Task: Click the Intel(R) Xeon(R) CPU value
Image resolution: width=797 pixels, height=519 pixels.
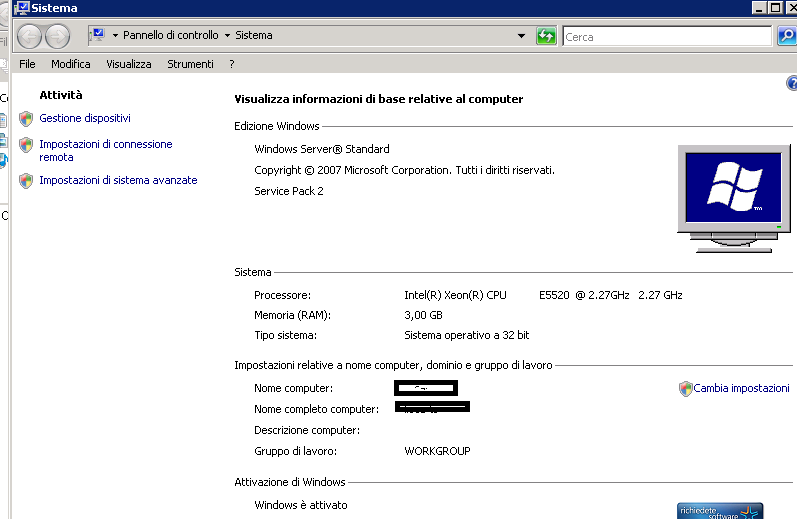Action: click(455, 295)
